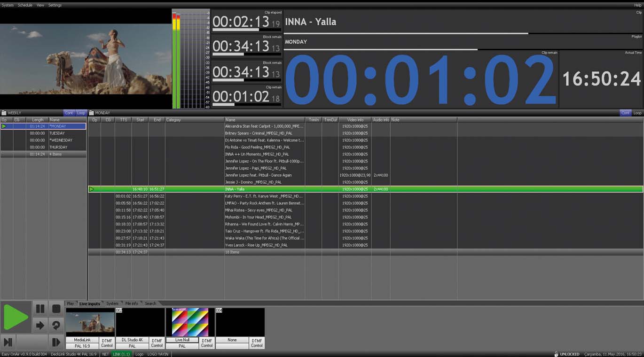This screenshot has height=357, width=644.
Task: Click the progress bar under Clip elapsed timer
Action: (x=247, y=30)
